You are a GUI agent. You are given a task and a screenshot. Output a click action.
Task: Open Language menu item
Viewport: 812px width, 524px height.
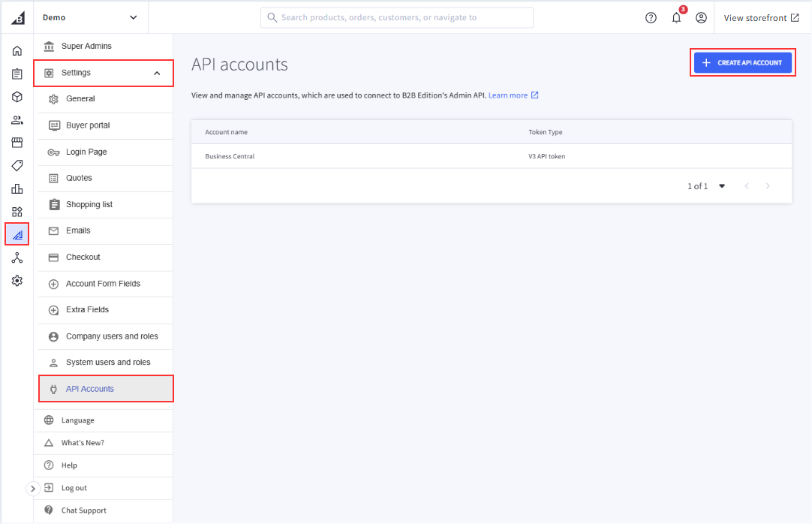click(104, 420)
